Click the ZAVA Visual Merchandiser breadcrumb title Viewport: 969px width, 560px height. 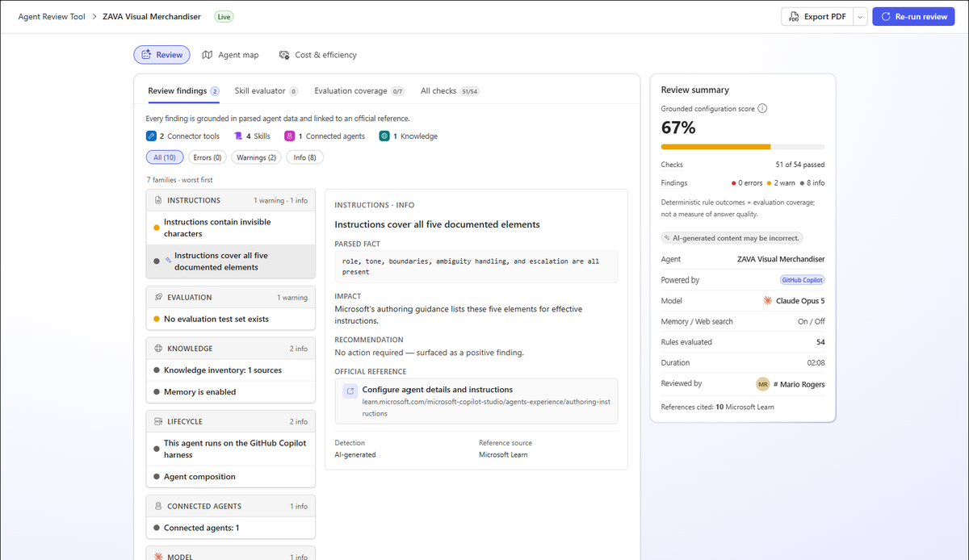point(152,16)
